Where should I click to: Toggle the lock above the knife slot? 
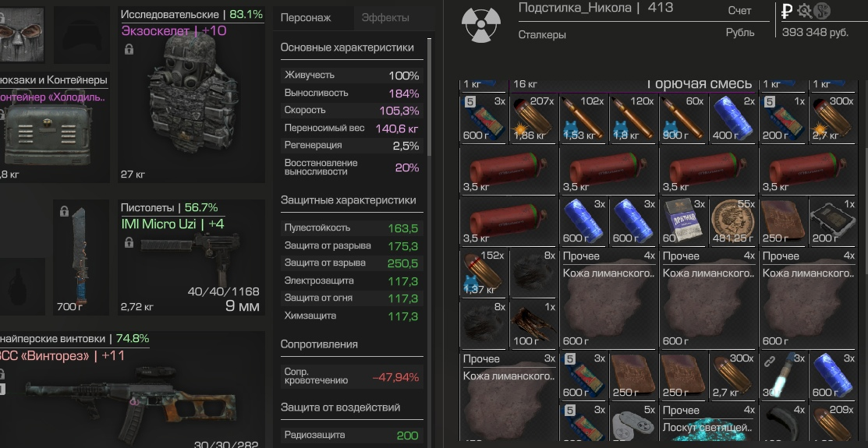click(64, 211)
